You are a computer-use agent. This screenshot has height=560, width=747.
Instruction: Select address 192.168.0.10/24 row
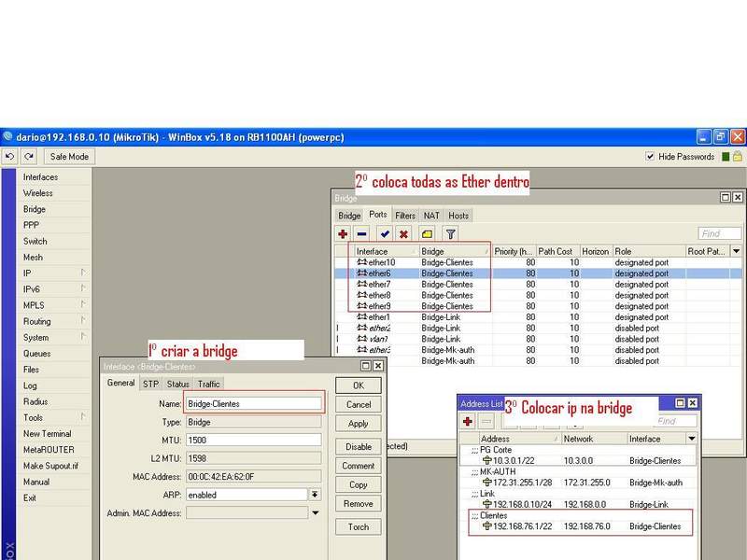pos(578,505)
